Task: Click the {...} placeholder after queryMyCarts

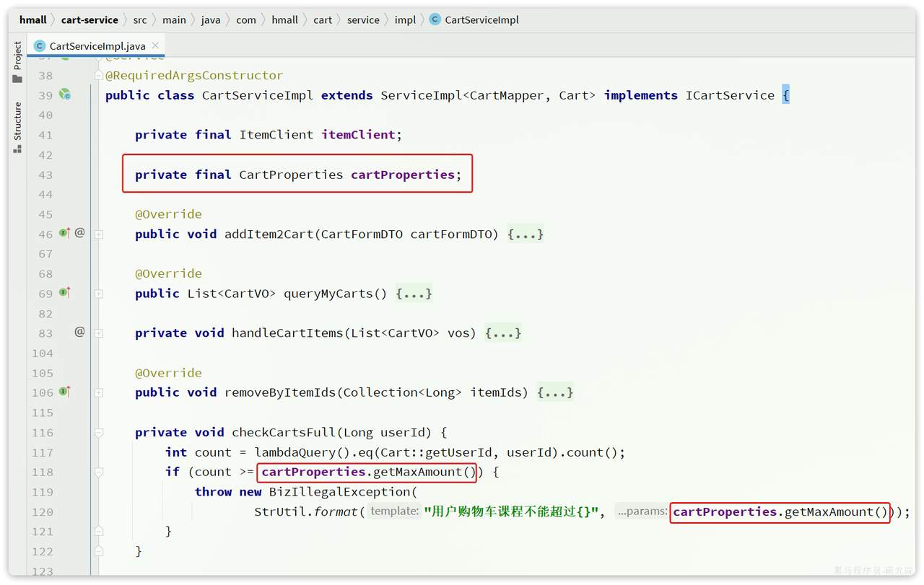Action: [414, 294]
